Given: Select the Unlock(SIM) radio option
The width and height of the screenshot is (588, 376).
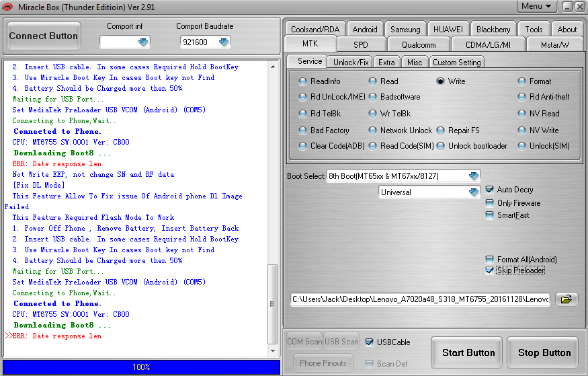Looking at the screenshot, I should [x=521, y=146].
